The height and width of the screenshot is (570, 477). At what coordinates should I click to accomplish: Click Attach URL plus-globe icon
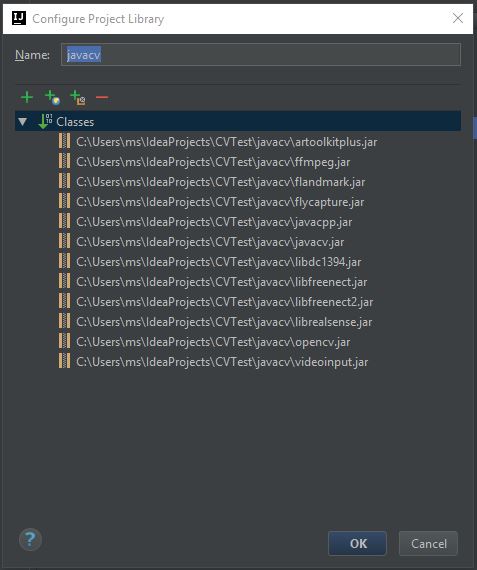click(52, 97)
